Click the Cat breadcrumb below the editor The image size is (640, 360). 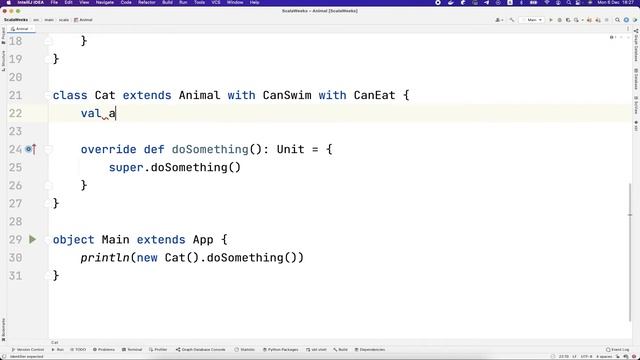55,342
